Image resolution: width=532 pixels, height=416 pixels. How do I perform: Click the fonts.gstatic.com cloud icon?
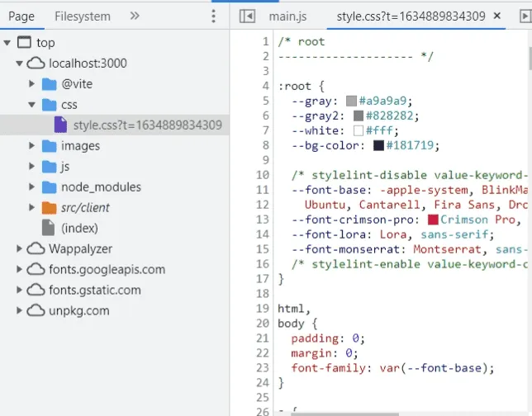pyautogui.click(x=36, y=290)
